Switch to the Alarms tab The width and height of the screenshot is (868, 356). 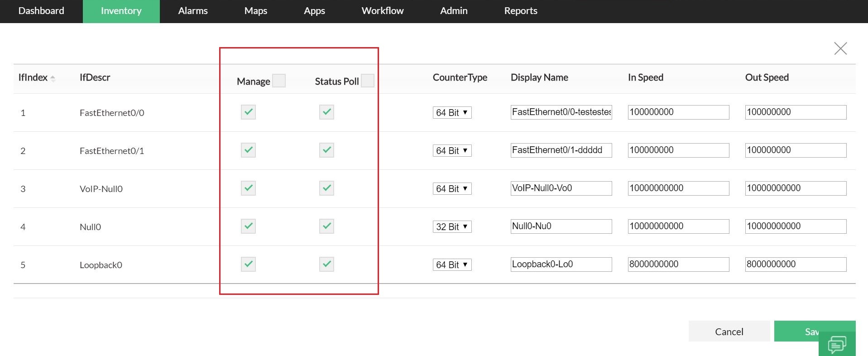tap(193, 11)
